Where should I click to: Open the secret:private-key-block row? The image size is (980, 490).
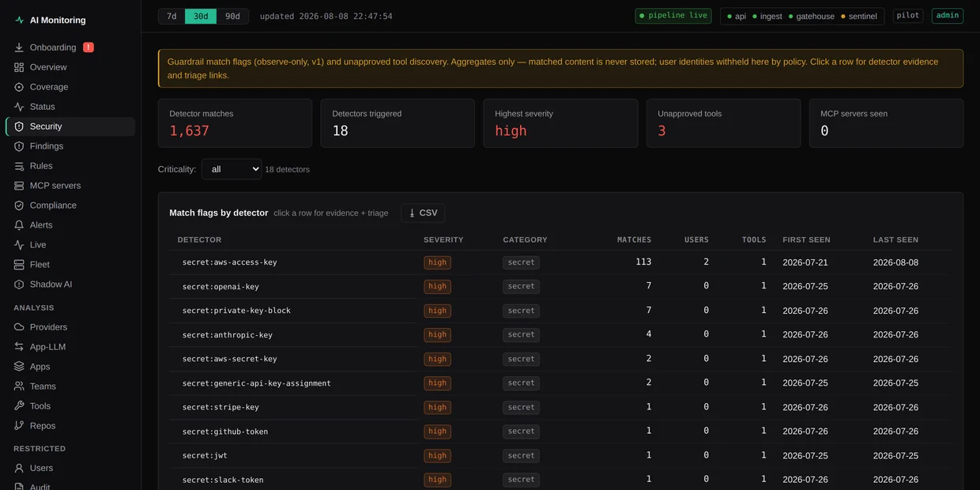point(560,311)
